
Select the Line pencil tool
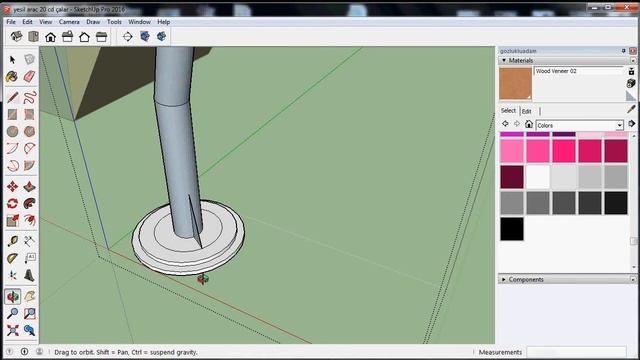[x=12, y=98]
